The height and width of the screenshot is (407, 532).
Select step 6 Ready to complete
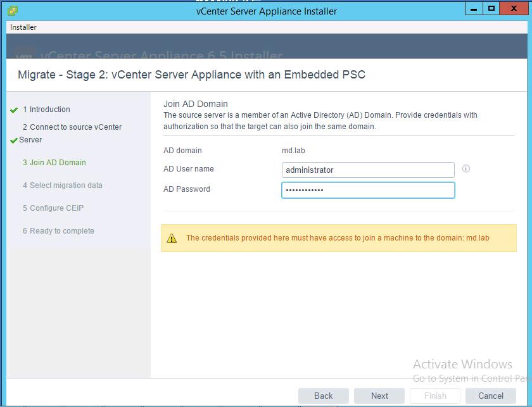(58, 230)
